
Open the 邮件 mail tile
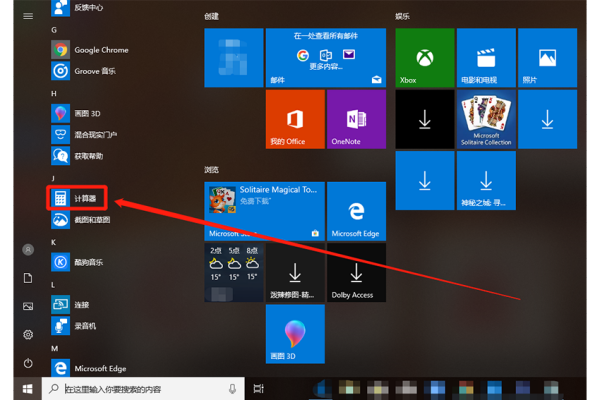(x=326, y=58)
